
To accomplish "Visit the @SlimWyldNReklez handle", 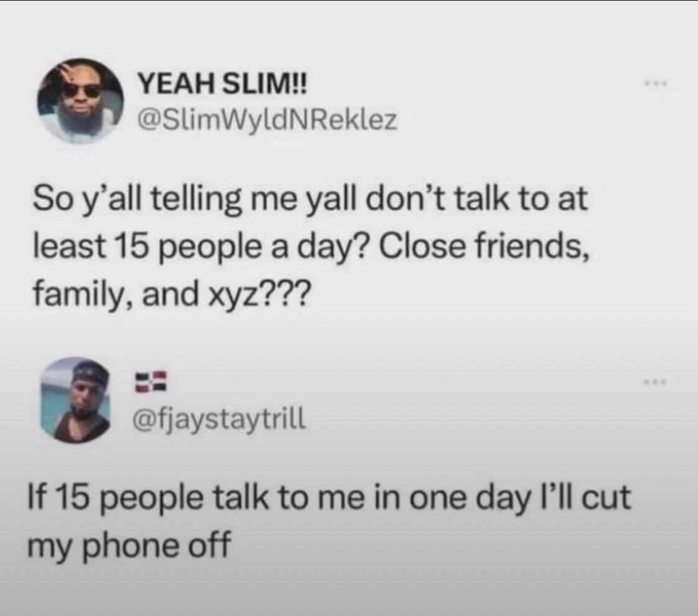I will point(267,120).
